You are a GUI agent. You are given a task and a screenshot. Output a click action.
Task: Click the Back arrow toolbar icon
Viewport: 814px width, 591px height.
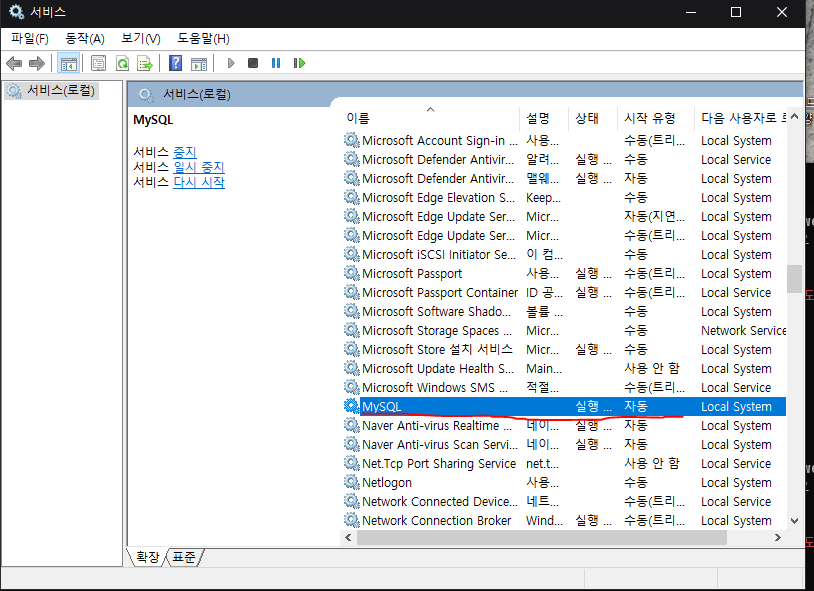click(x=14, y=63)
